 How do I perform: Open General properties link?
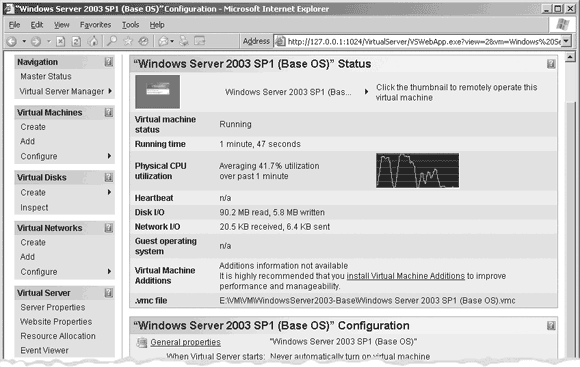click(x=185, y=343)
